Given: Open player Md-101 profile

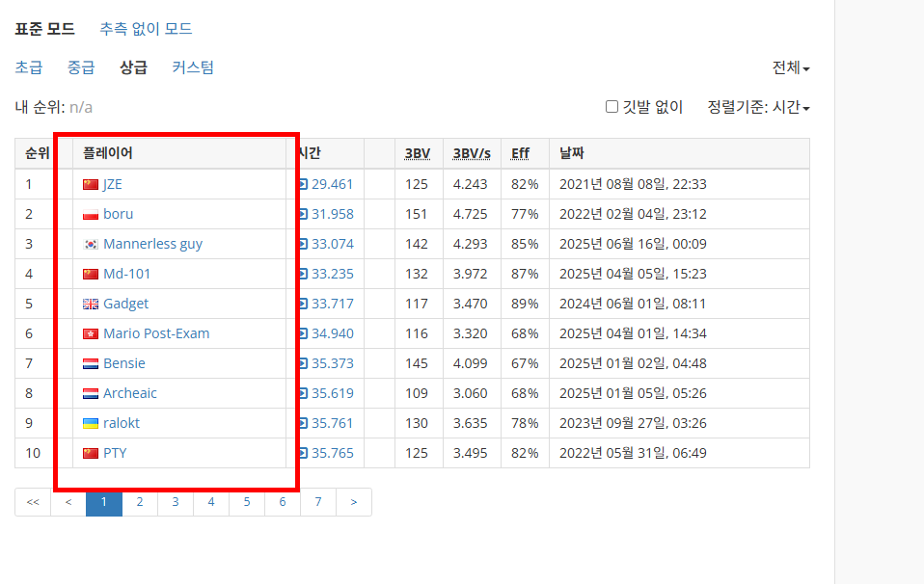Looking at the screenshot, I should tap(126, 274).
